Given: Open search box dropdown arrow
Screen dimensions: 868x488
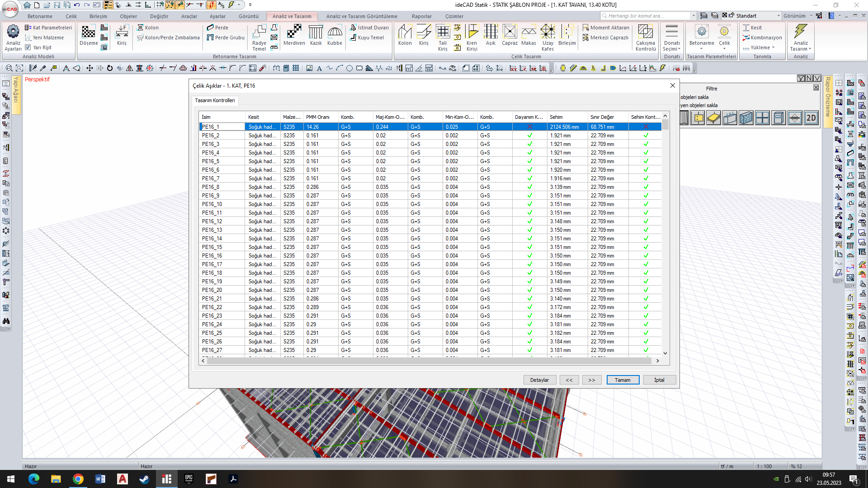Looking at the screenshot, I should (693, 16).
